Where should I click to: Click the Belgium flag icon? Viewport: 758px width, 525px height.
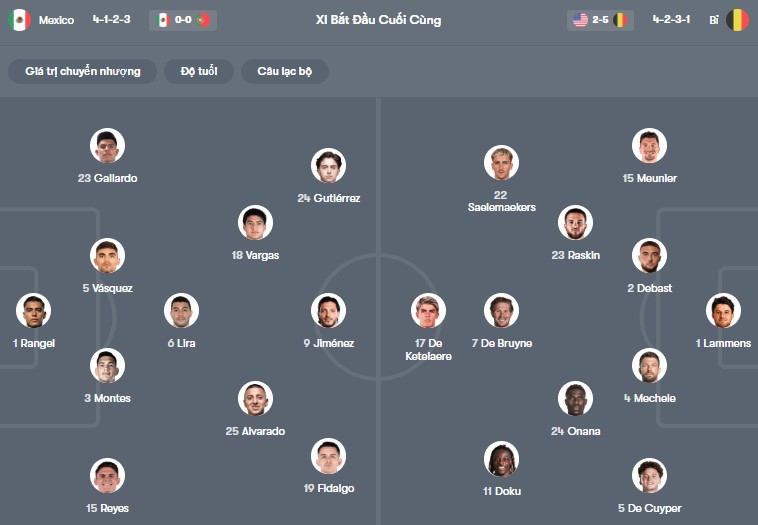pyautogui.click(x=737, y=20)
